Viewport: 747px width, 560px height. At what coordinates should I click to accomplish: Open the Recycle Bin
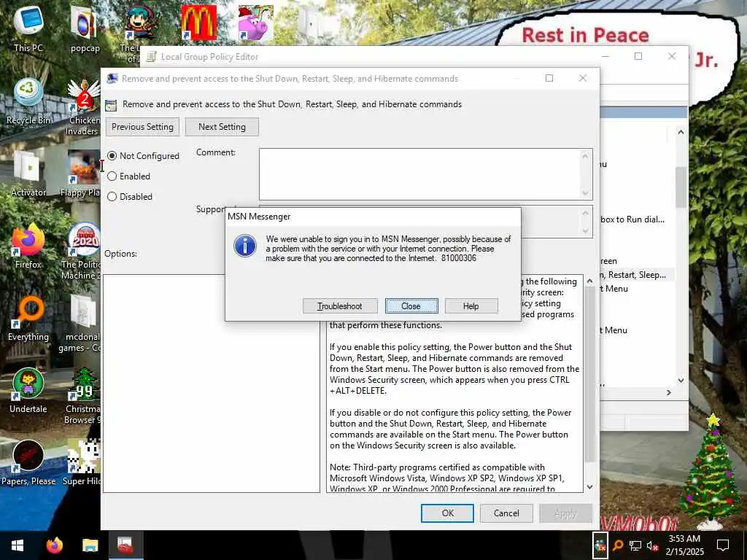coord(28,102)
